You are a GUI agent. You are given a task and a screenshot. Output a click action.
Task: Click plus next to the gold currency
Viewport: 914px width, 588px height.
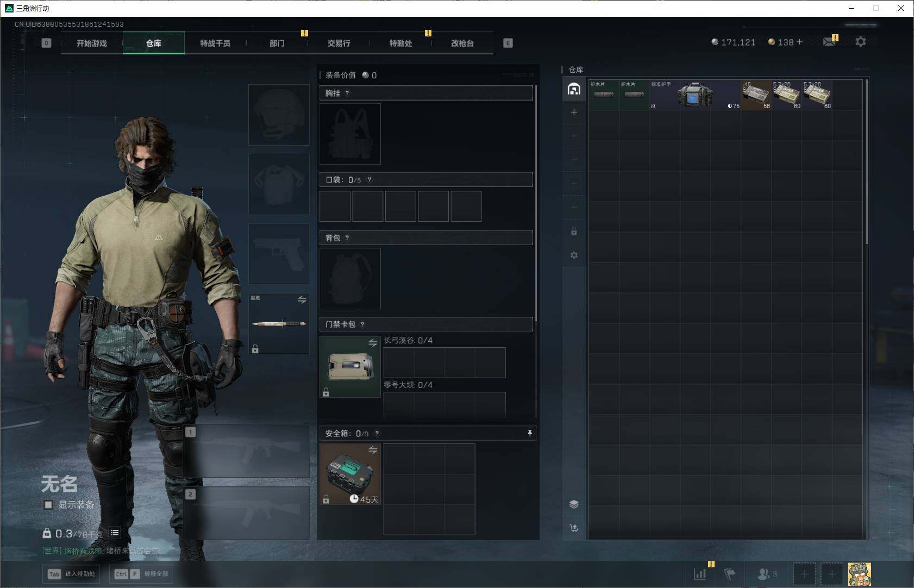[x=799, y=42]
